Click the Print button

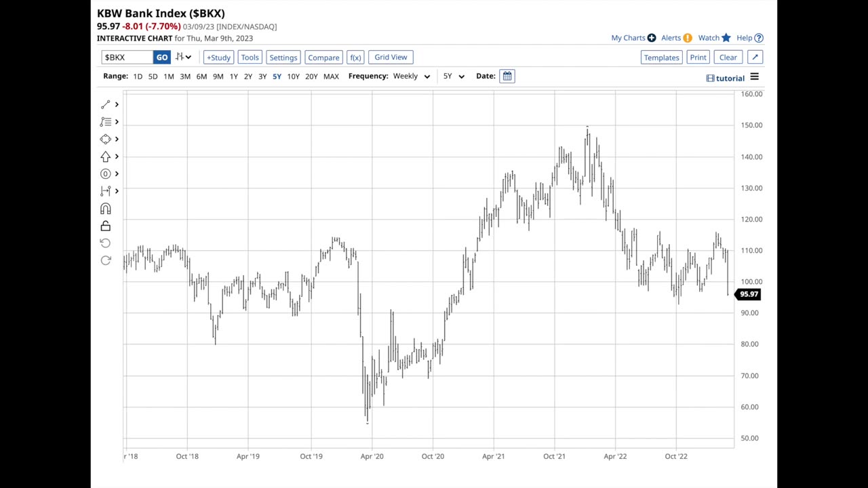click(x=698, y=58)
